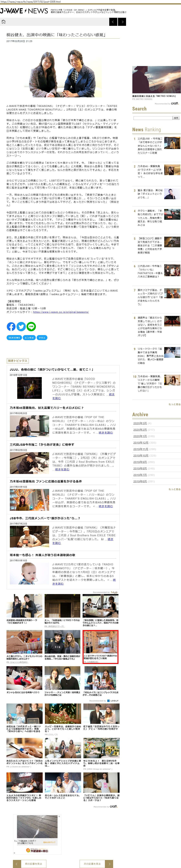Select the エンタメ tag
181x868 pixels.
[x=29, y=338]
